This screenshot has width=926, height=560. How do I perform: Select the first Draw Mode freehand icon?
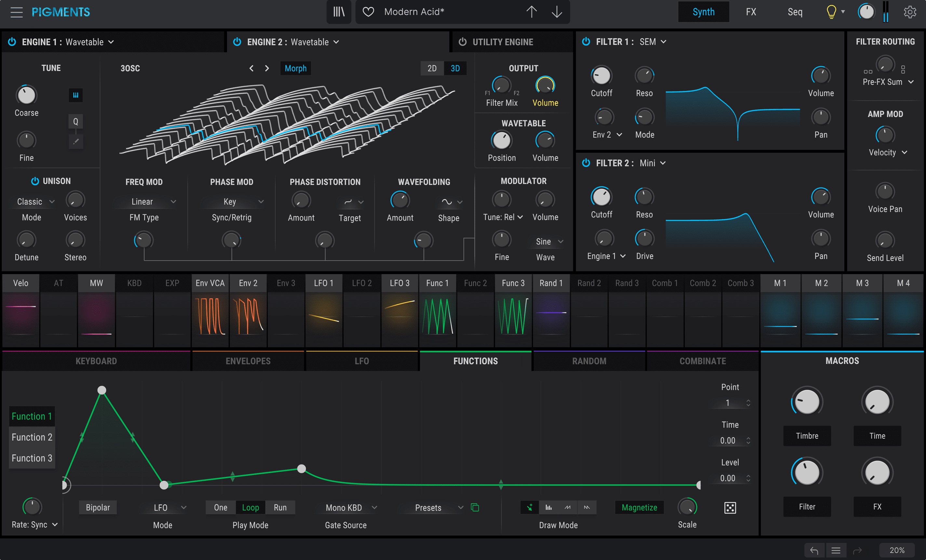pos(530,507)
